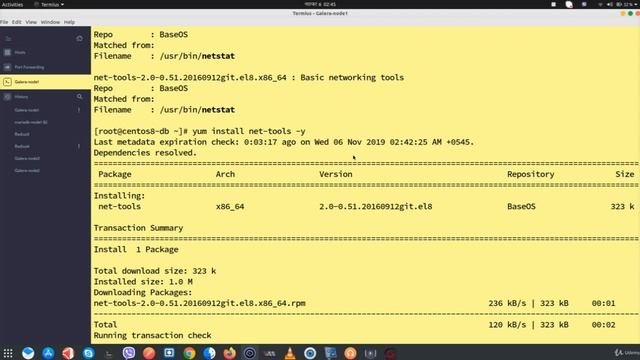Open the History section in the sidebar
The image size is (640, 360).
tap(21, 97)
